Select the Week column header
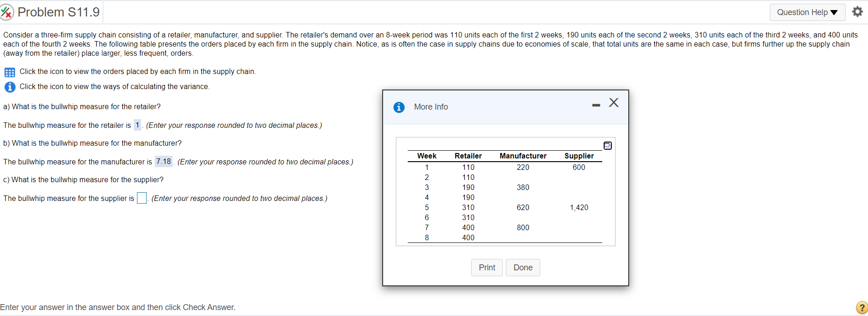Viewport: 868px width, 316px height. pyautogui.click(x=427, y=156)
